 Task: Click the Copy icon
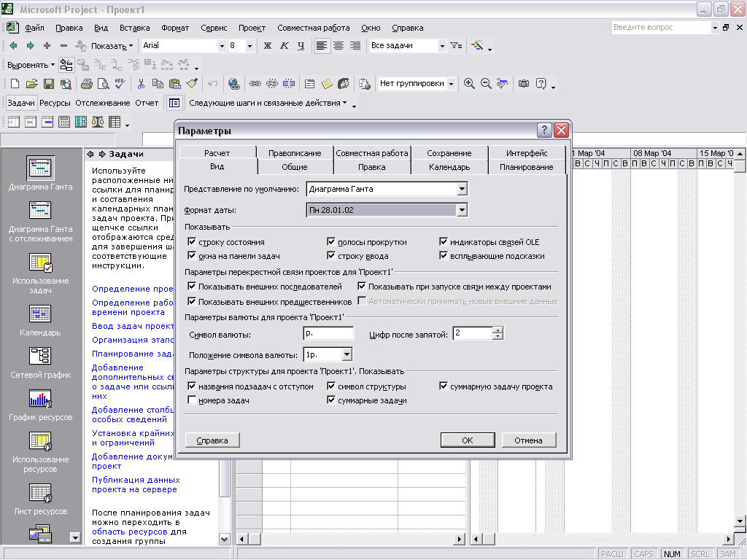(158, 84)
